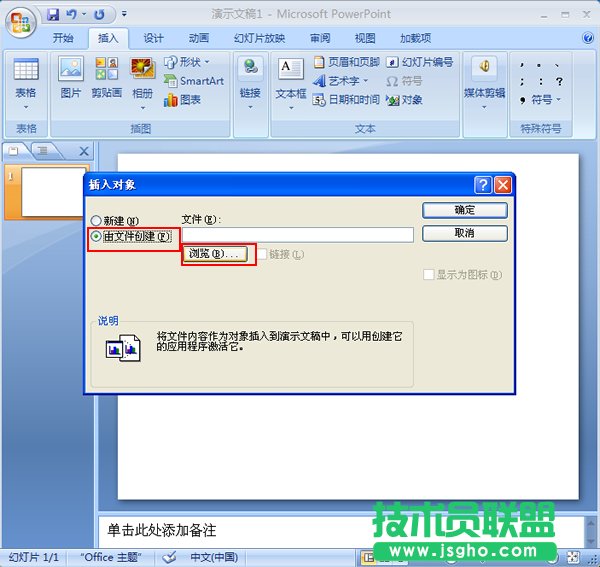600x567 pixels.
Task: Expand the 媒体剪辑 dropdown arrow
Action: point(484,108)
